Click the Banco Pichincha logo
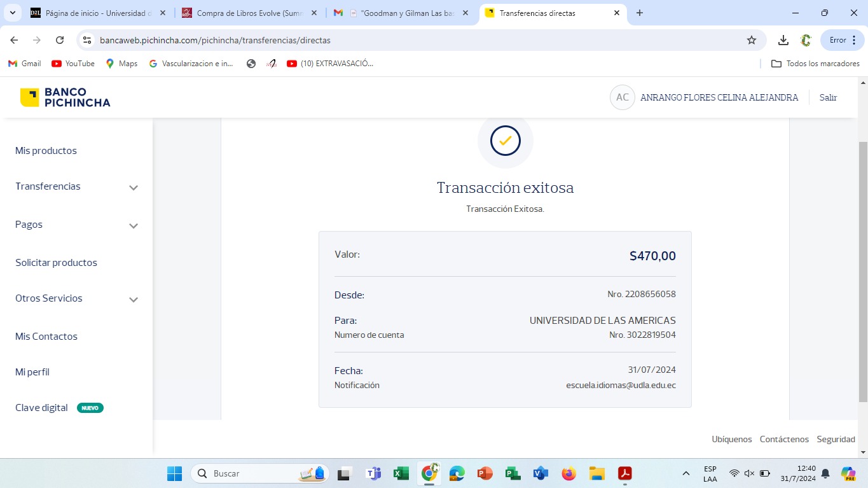This screenshot has height=488, width=868. 65,97
